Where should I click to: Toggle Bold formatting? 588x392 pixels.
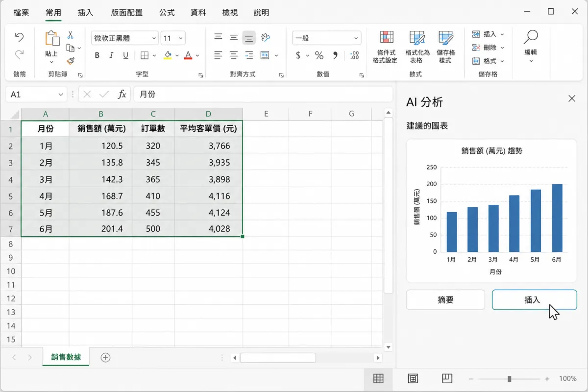click(97, 55)
